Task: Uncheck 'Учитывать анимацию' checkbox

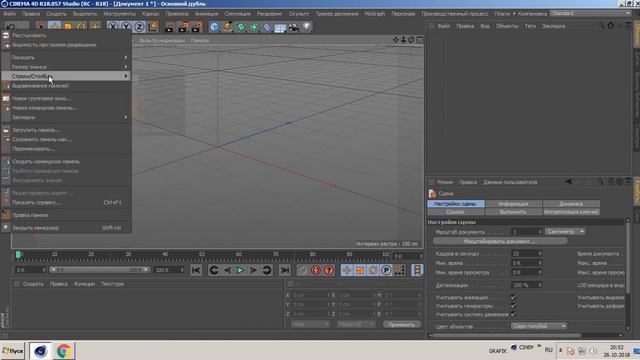Action: tap(513, 297)
